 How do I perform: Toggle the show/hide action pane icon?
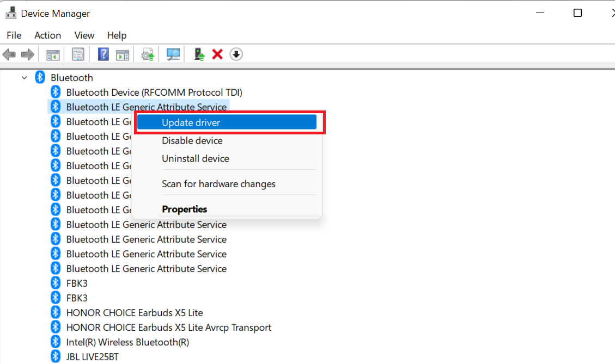(123, 54)
